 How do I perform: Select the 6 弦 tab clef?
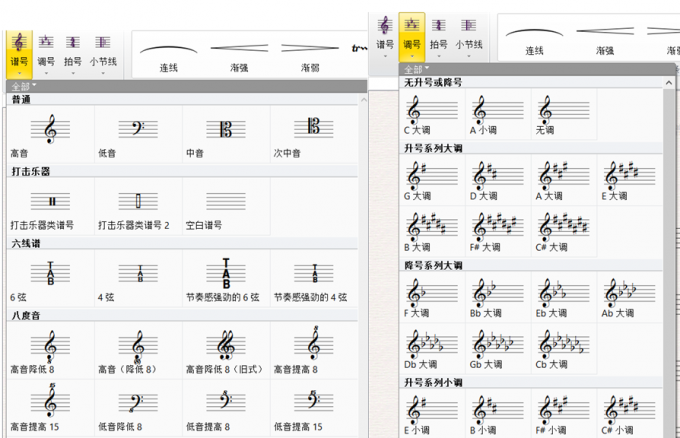coord(50,278)
